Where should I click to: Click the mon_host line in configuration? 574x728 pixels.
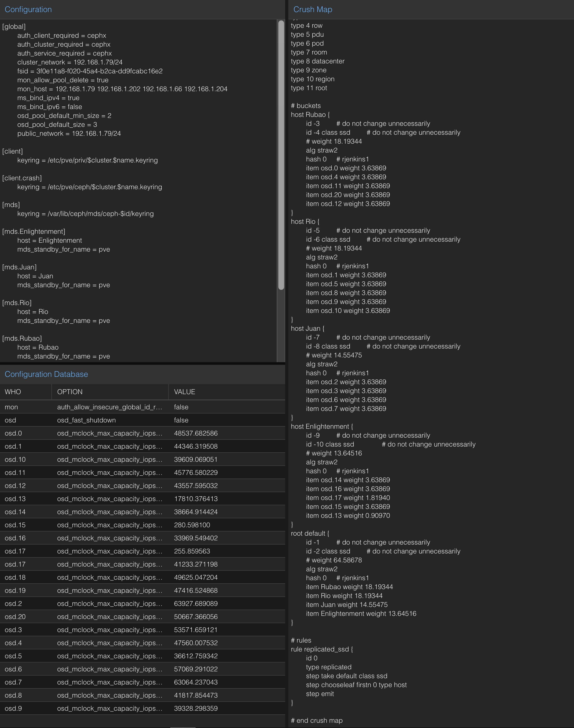(122, 89)
